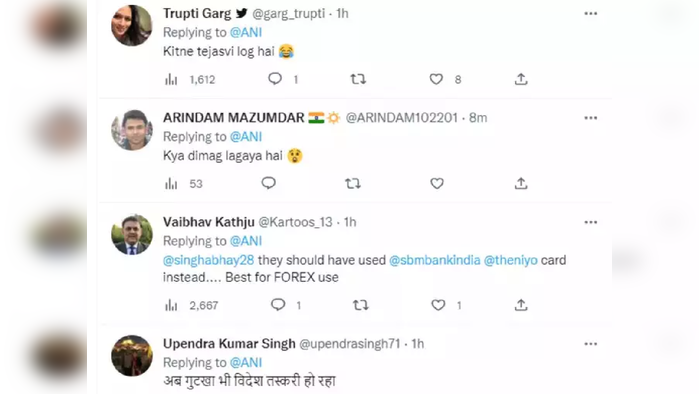Open more options on ARINDAM MAZUMDAR's tweet

[x=591, y=118]
